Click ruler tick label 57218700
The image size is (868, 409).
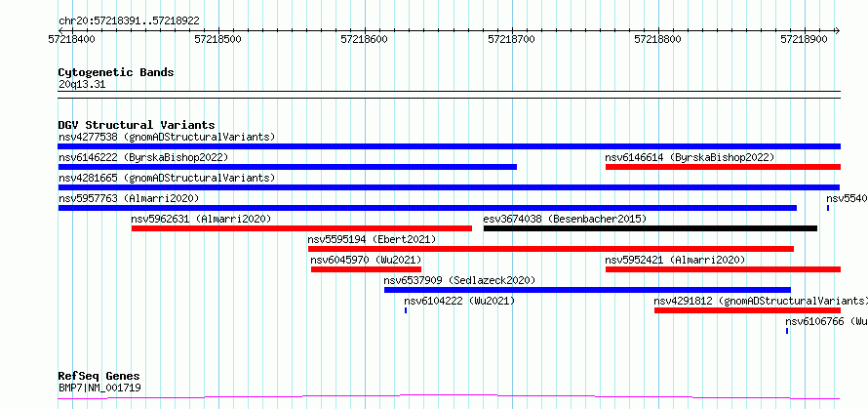pos(511,39)
